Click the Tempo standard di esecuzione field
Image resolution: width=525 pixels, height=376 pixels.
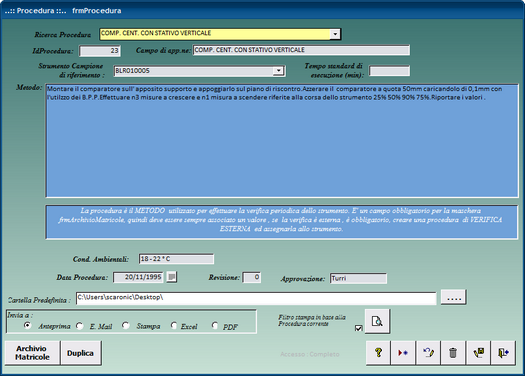point(389,71)
